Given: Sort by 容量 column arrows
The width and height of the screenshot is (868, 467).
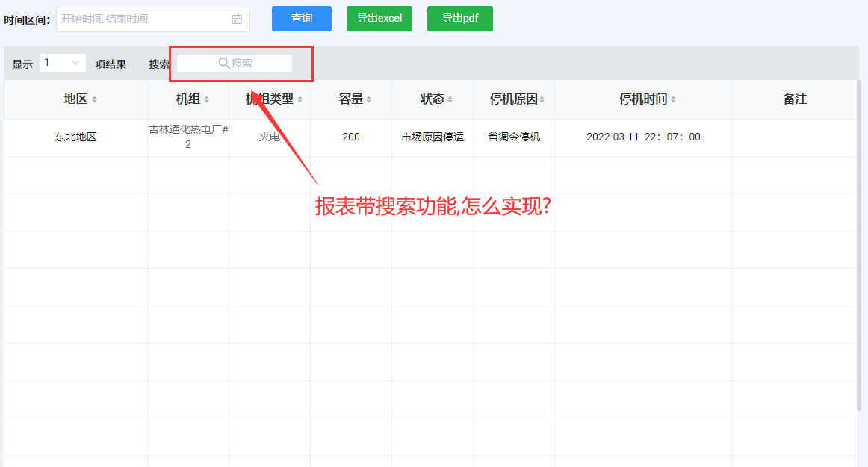Looking at the screenshot, I should click(369, 99).
